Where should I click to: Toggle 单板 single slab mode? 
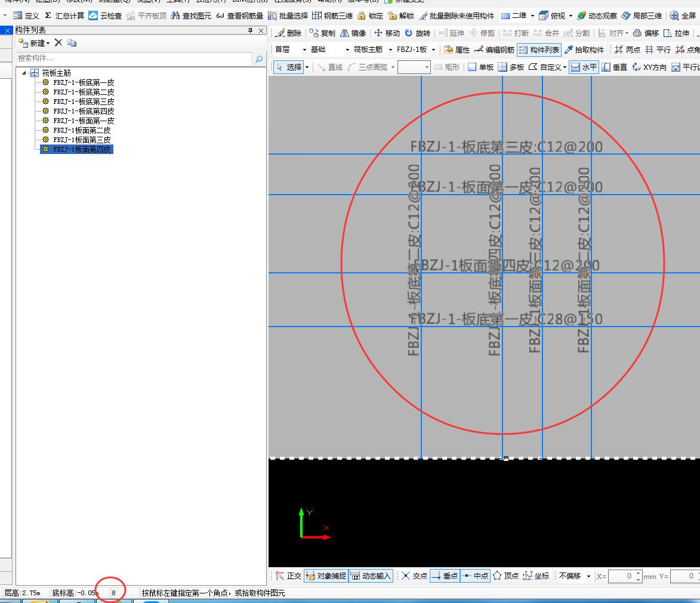tap(481, 67)
